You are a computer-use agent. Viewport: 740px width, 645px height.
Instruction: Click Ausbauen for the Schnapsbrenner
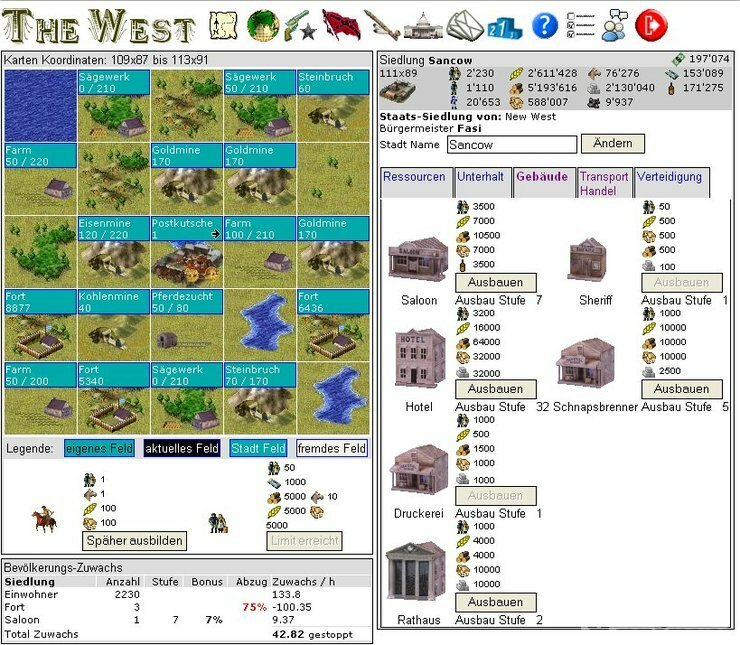click(681, 389)
